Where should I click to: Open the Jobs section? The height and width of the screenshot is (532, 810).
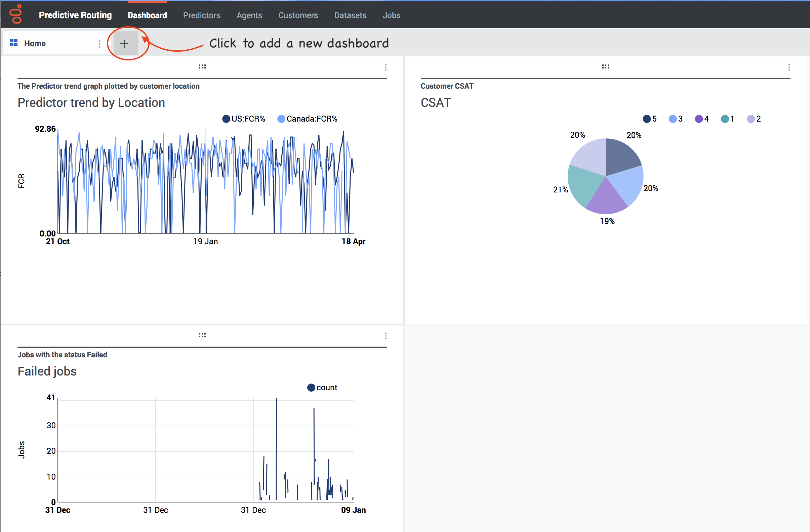coord(391,15)
